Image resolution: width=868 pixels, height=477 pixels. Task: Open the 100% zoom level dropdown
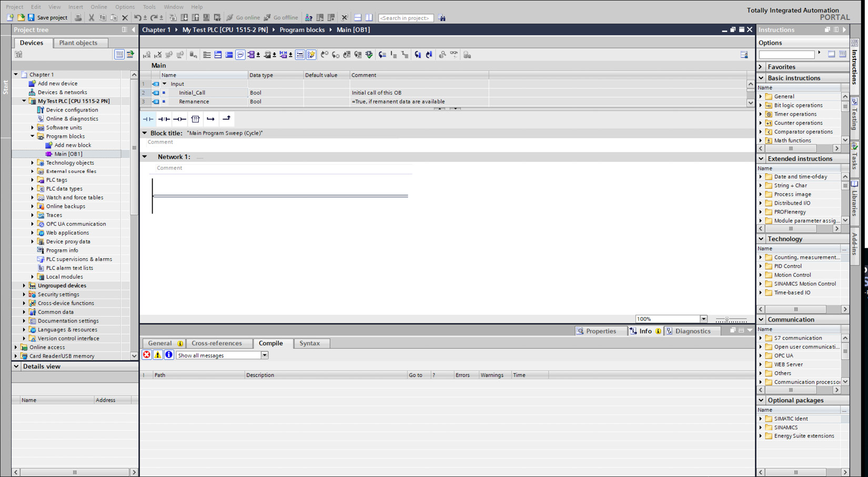(703, 319)
